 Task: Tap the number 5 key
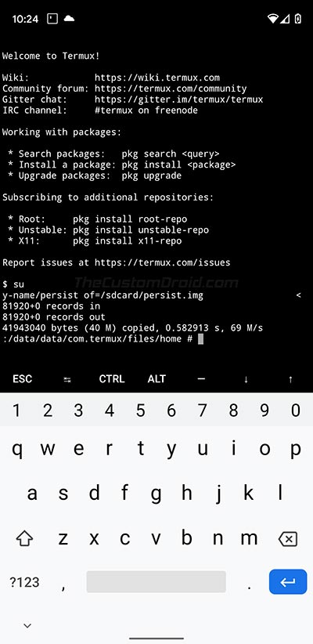pyautogui.click(x=141, y=411)
